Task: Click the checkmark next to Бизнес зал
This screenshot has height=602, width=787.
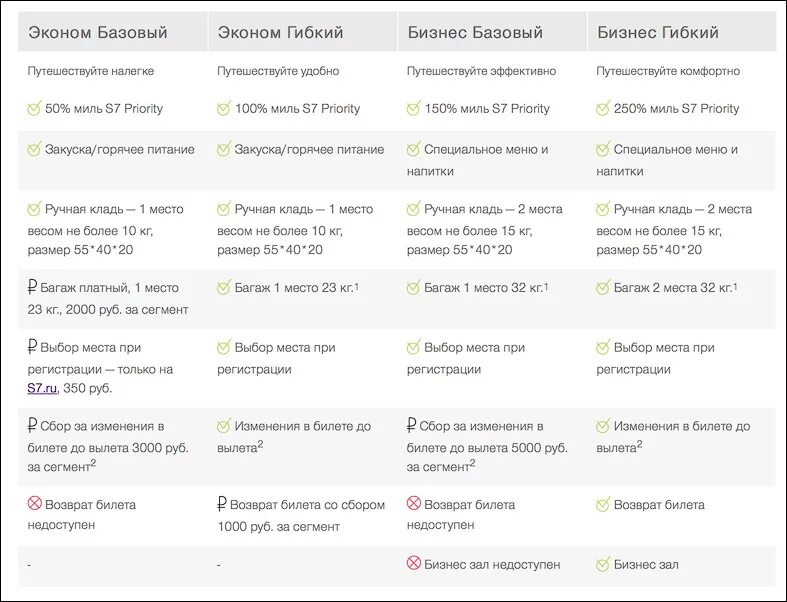Action: click(603, 563)
